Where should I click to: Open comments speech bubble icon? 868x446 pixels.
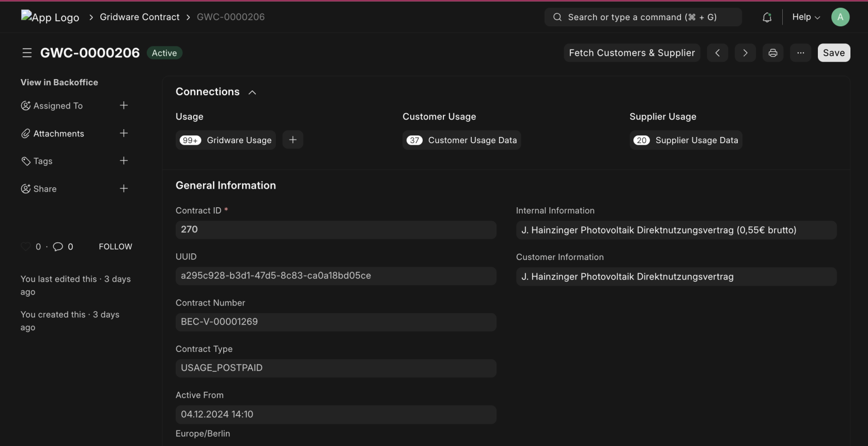[58, 247]
